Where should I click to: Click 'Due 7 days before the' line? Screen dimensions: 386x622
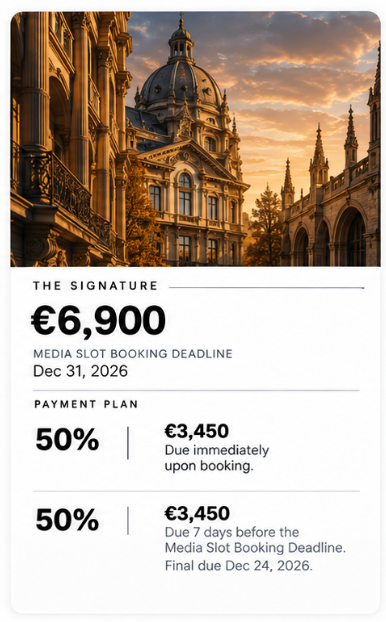pyautogui.click(x=232, y=532)
